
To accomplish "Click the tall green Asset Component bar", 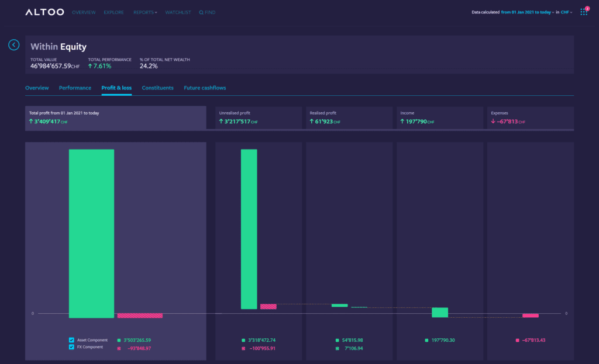I will coord(91,234).
